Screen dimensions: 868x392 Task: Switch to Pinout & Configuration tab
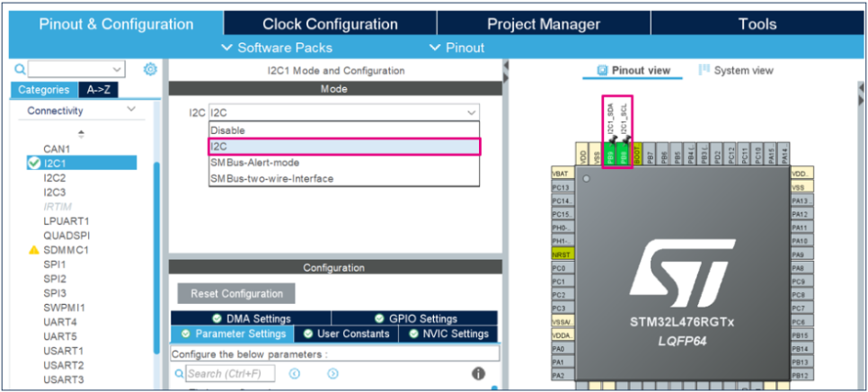tap(116, 24)
